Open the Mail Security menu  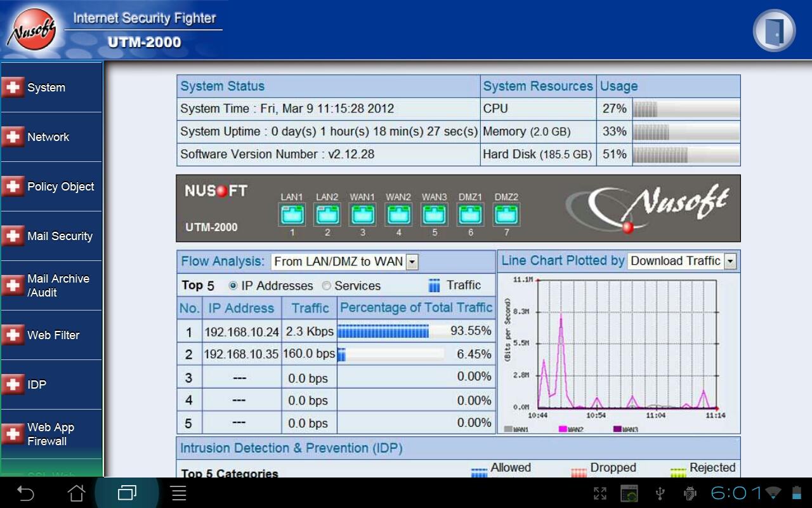51,236
